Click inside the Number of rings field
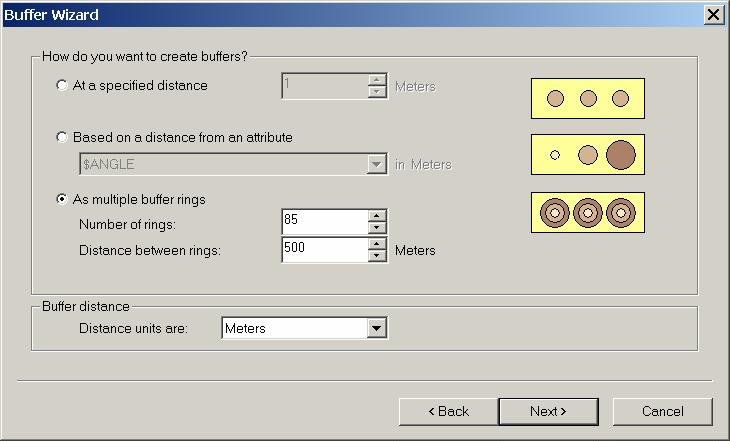This screenshot has width=730, height=441. pos(325,222)
